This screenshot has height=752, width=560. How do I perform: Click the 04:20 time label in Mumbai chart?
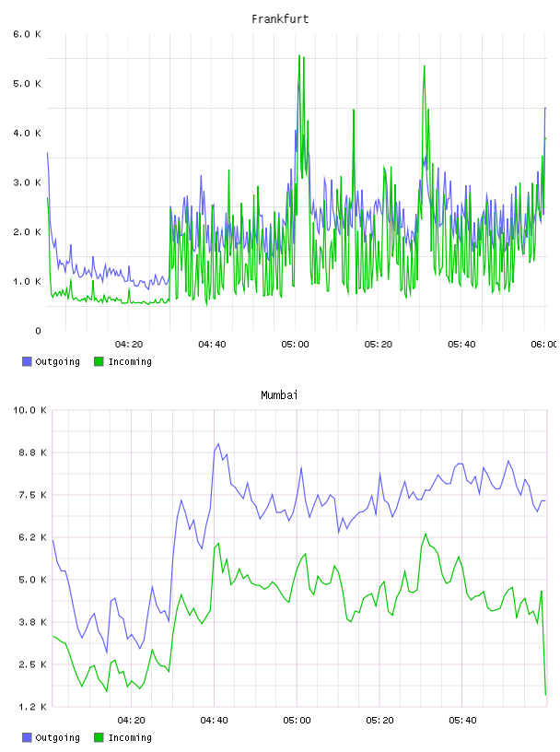tap(132, 721)
